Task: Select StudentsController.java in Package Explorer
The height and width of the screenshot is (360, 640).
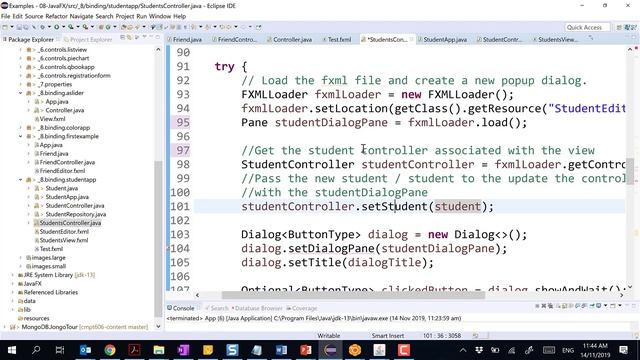Action: click(70, 223)
